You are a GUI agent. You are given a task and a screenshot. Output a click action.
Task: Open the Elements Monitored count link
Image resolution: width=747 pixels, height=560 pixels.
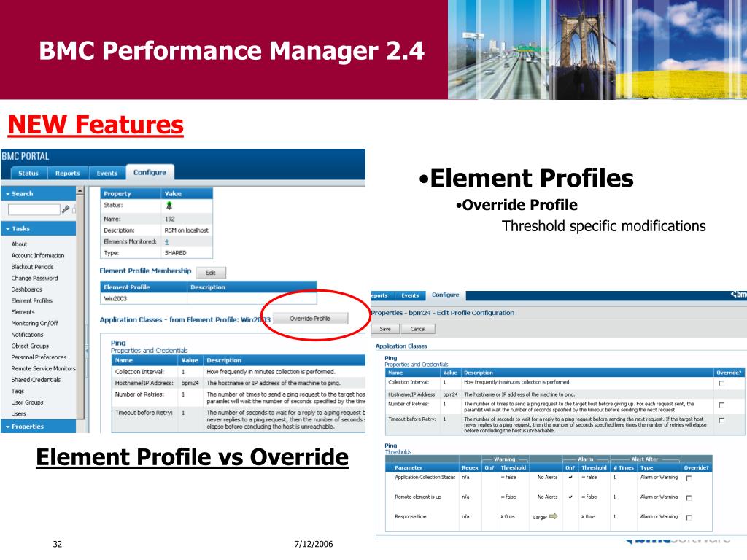[167, 242]
